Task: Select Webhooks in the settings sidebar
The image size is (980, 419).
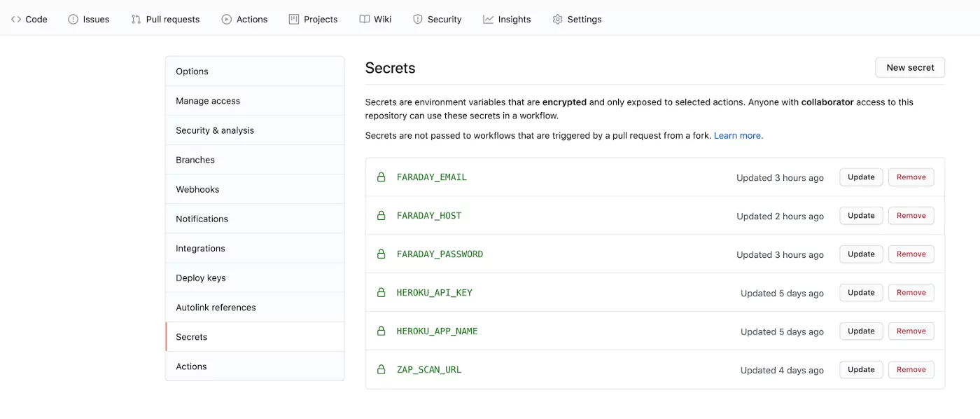Action: pos(197,189)
